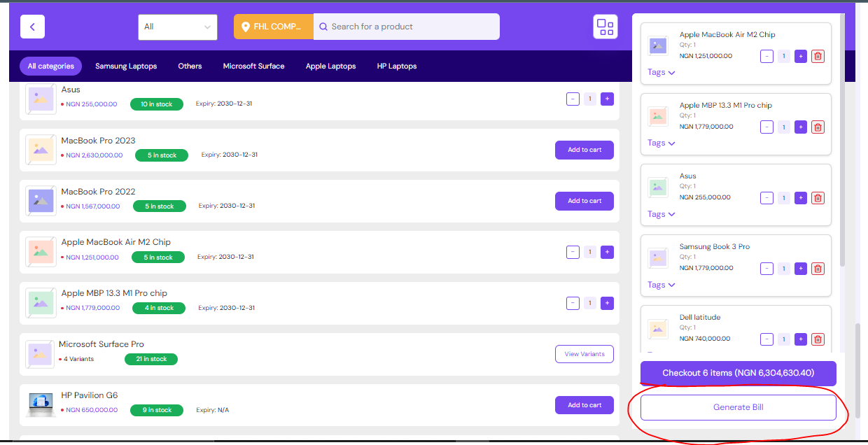Screen dimensions: 868x445
Task: Remove Samsung Book 3 Pro from cart
Action: [818, 269]
